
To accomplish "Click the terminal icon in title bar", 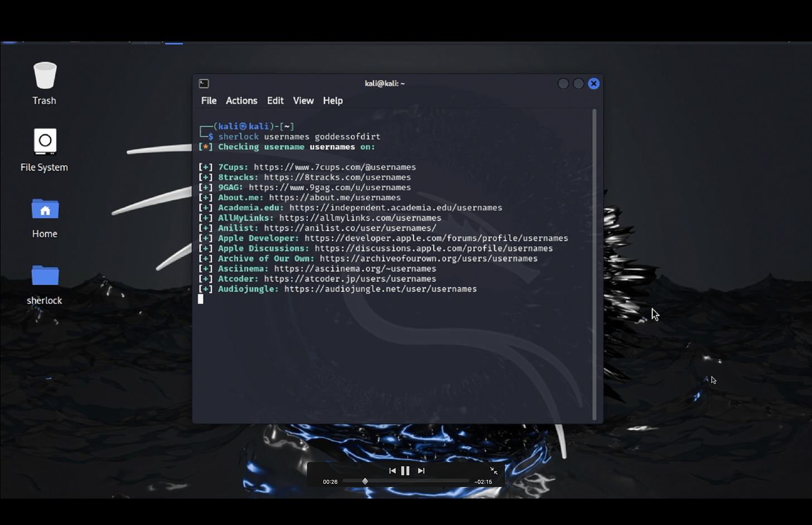I will coord(204,84).
